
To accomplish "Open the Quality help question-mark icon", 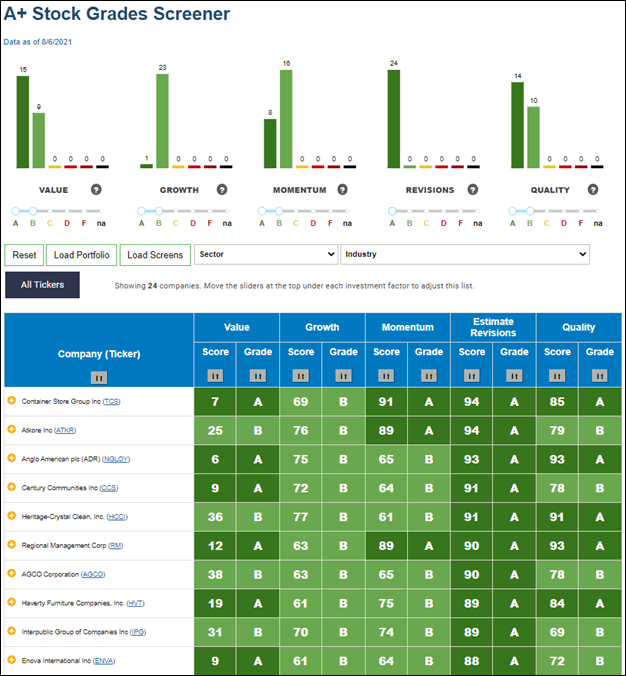I will (x=593, y=190).
